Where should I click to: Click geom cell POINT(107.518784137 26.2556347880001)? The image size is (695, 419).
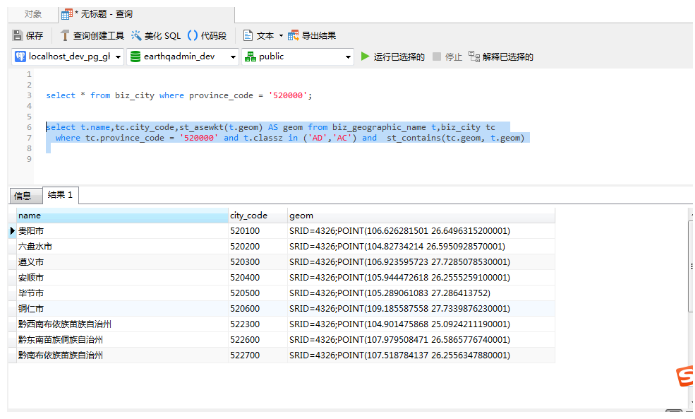click(x=421, y=355)
